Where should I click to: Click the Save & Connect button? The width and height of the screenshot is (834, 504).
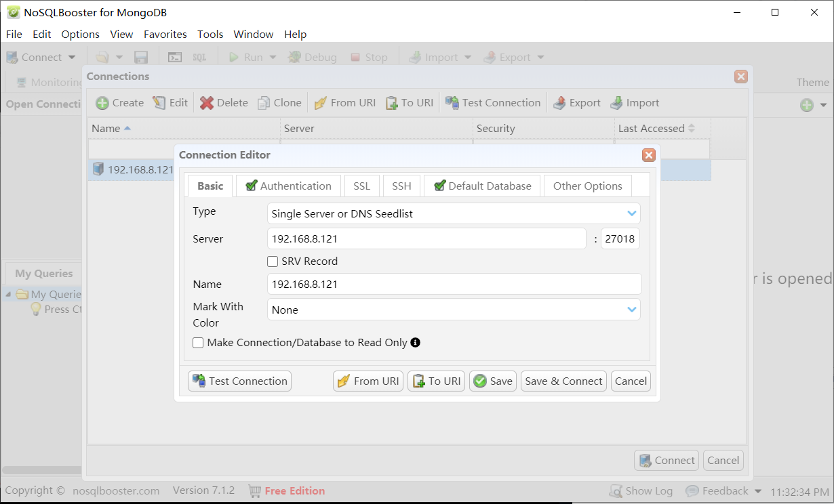[x=564, y=381]
